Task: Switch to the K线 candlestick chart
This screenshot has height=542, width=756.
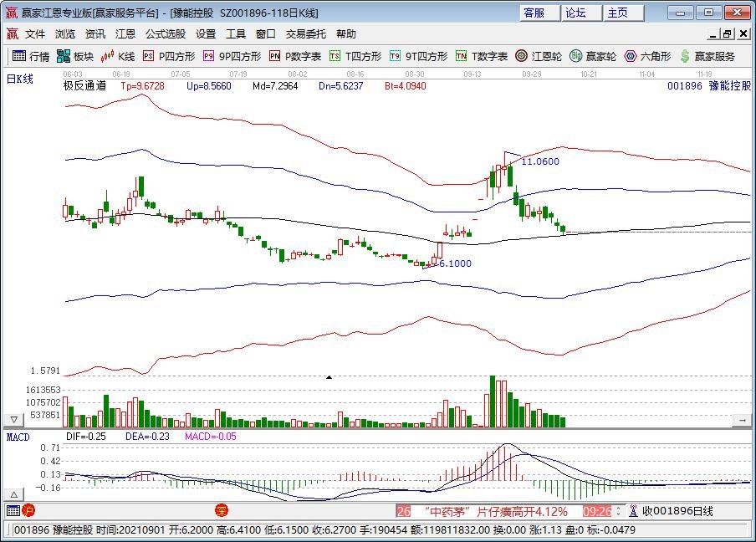Action: [118, 57]
